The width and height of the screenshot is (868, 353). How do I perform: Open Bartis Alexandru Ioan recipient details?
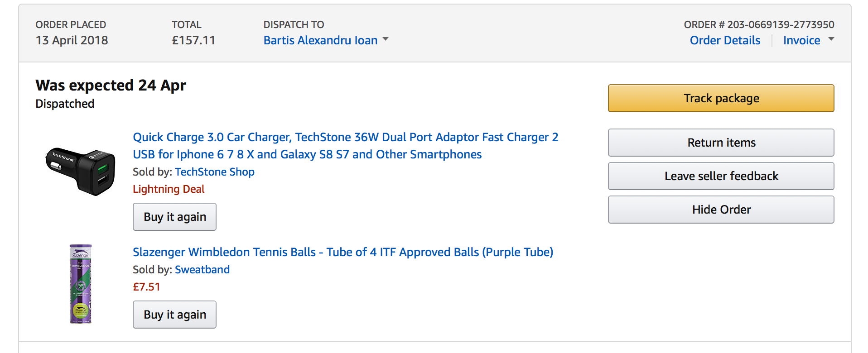click(x=320, y=40)
